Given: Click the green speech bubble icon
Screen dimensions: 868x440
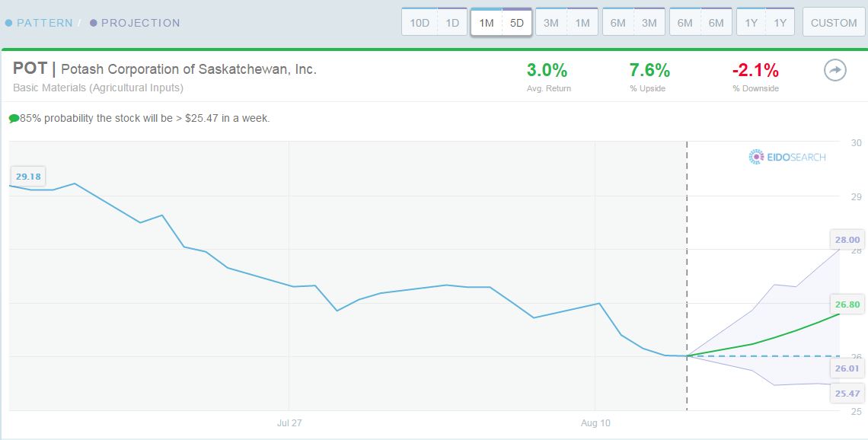Looking at the screenshot, I should click(14, 119).
